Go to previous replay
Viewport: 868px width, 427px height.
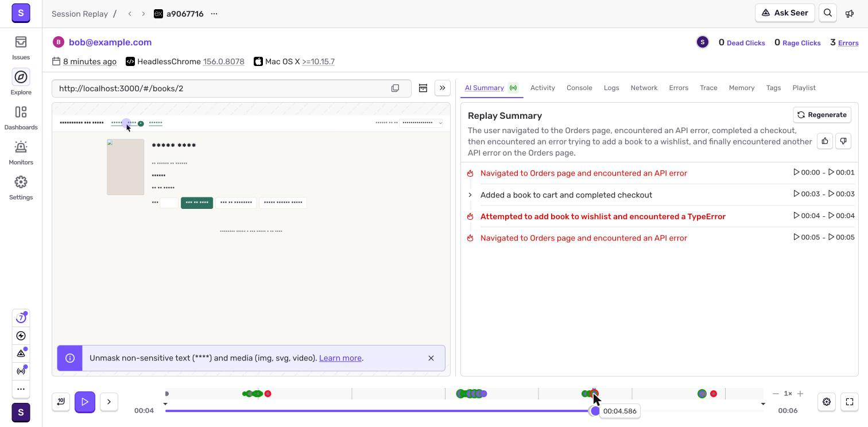click(130, 14)
